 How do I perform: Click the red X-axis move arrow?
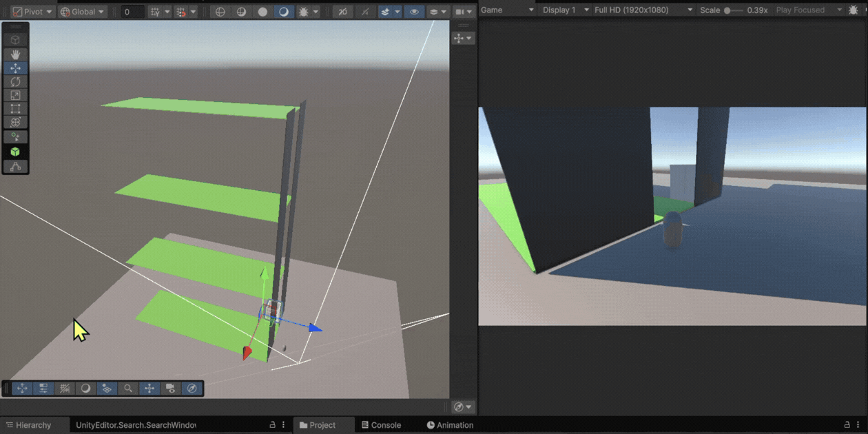click(247, 353)
